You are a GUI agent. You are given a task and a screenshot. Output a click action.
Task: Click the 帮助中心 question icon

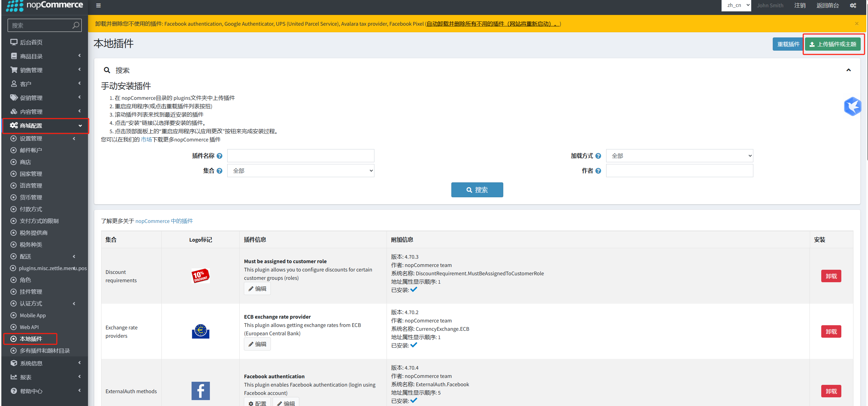click(x=14, y=391)
